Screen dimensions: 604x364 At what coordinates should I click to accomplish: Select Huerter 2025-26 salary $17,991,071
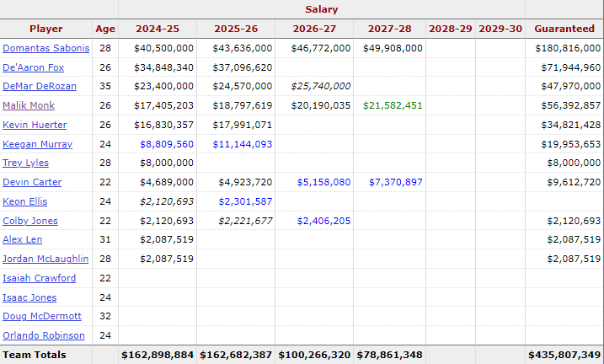(x=243, y=125)
